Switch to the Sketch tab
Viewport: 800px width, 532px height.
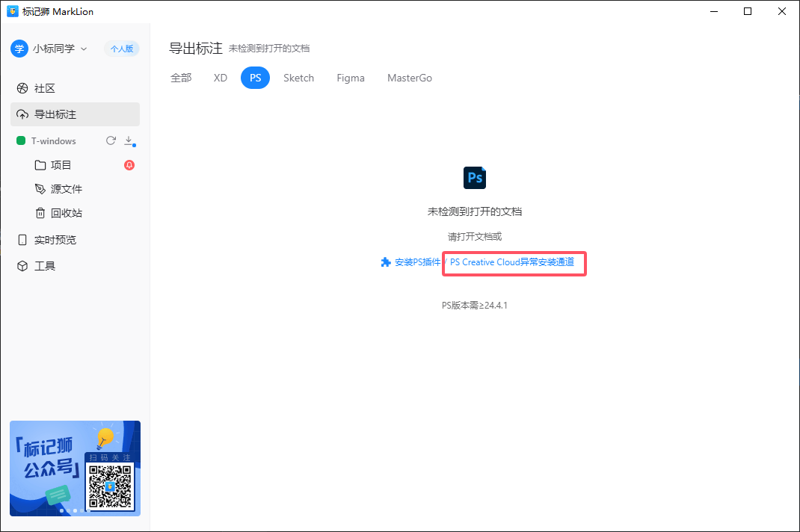pyautogui.click(x=298, y=78)
